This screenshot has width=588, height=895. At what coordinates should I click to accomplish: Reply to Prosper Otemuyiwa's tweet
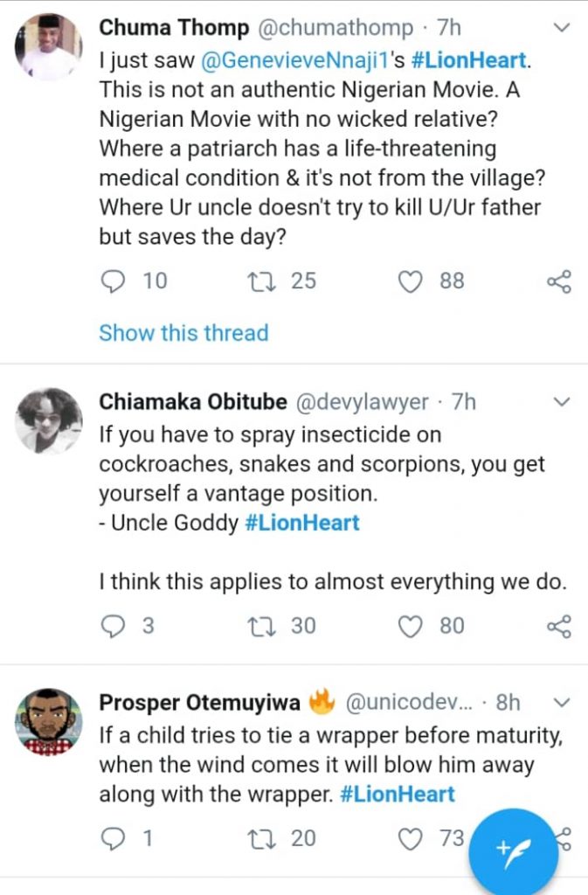click(115, 839)
